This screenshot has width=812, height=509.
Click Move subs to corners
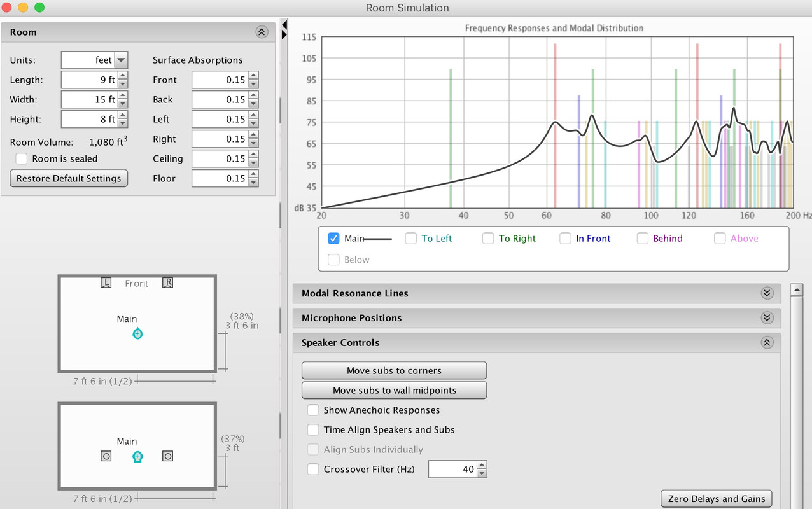394,370
